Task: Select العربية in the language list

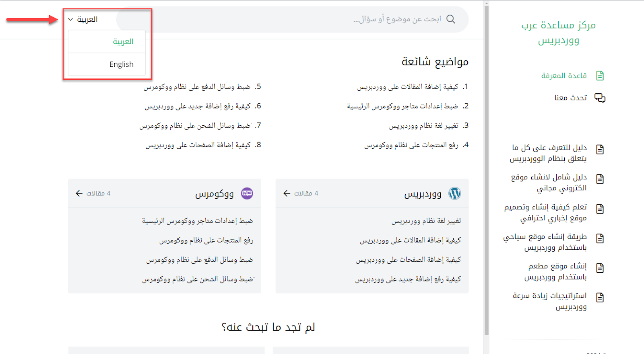Action: click(107, 41)
